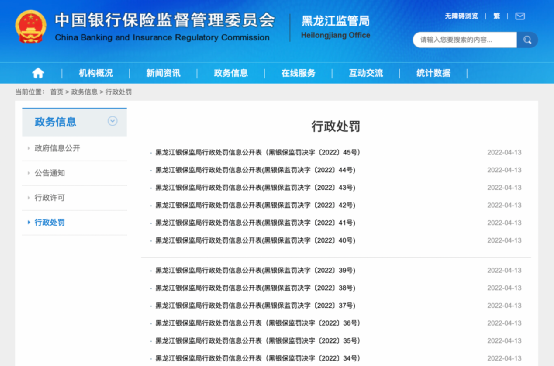This screenshot has width=554, height=366.
Task: Open penalty notice 〔2022〕44号
Action: (255, 170)
